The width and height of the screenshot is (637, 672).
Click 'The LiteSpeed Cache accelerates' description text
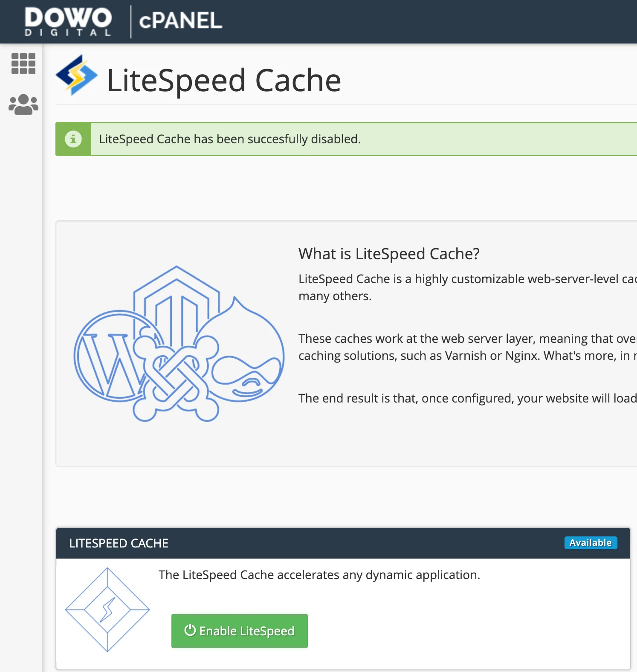pos(319,575)
